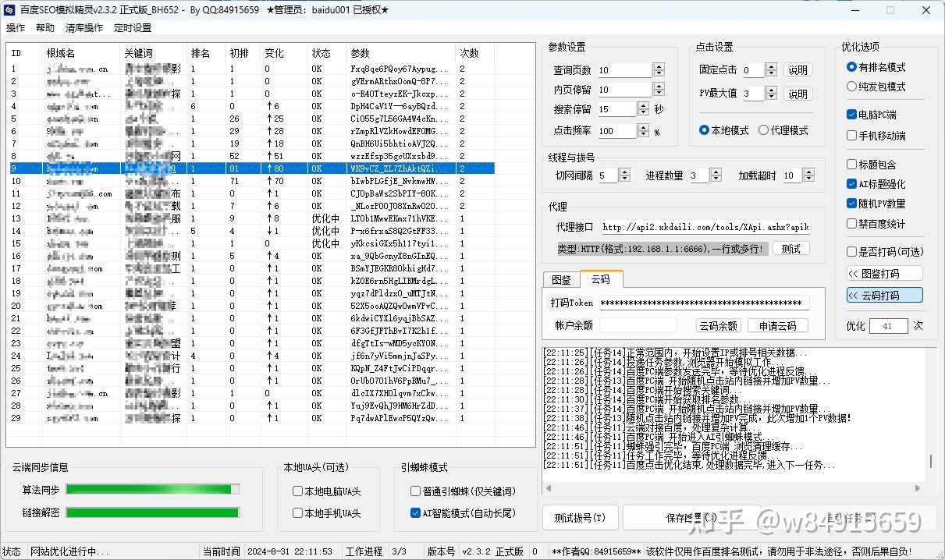Viewport: 945px width, 560px height.
Task: Focus the 打码Token input field
Action: click(705, 303)
